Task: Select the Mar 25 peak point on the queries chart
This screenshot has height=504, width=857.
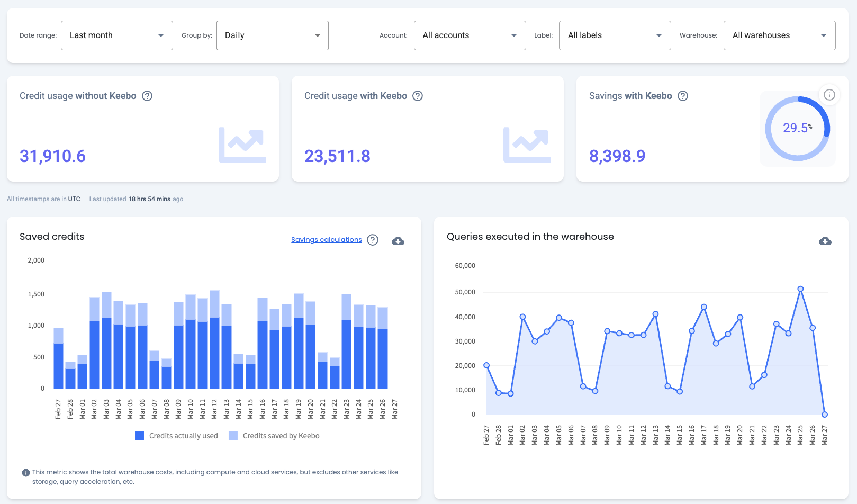Action: point(800,289)
